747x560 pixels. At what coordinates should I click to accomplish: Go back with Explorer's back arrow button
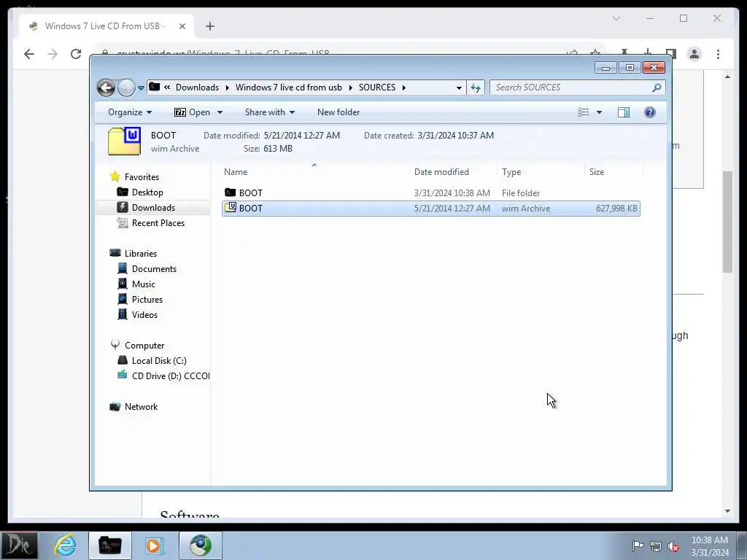pos(106,87)
